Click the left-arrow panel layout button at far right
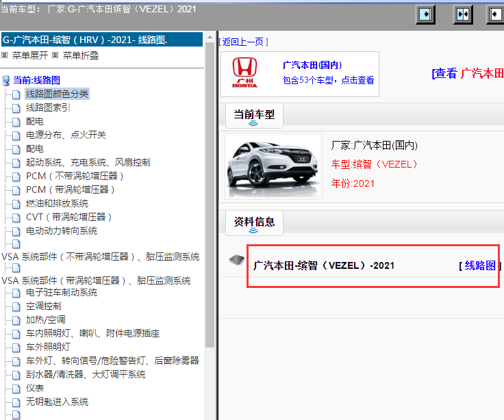This screenshot has height=420, width=504. point(495,14)
